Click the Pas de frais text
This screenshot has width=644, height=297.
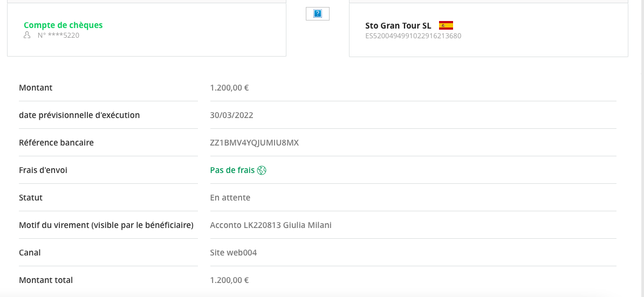pyautogui.click(x=232, y=170)
